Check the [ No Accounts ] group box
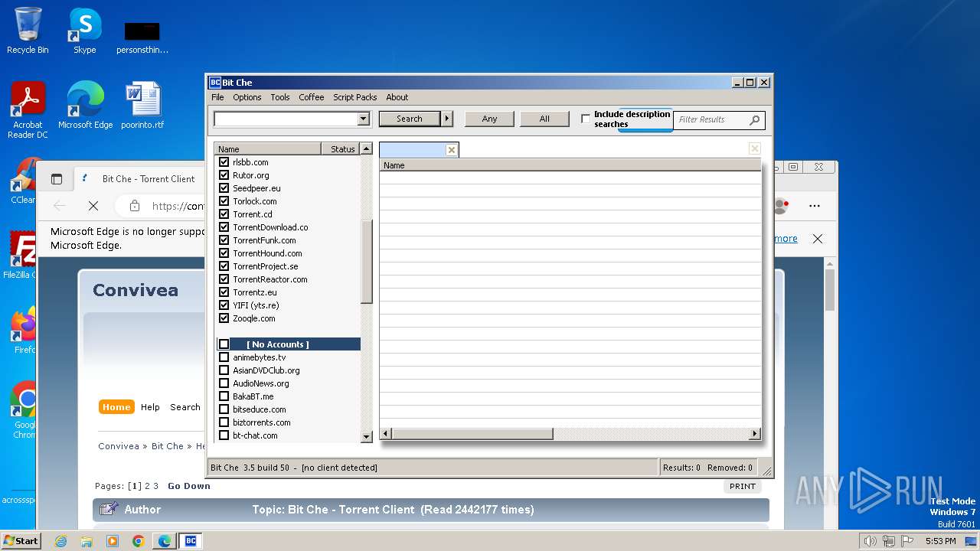Image resolution: width=980 pixels, height=551 pixels. pyautogui.click(x=224, y=344)
